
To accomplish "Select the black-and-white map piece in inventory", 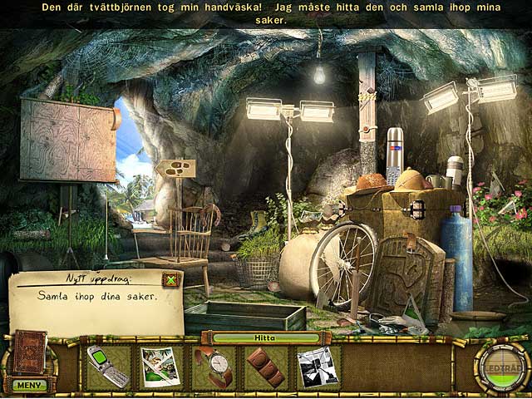I will coord(318,367).
